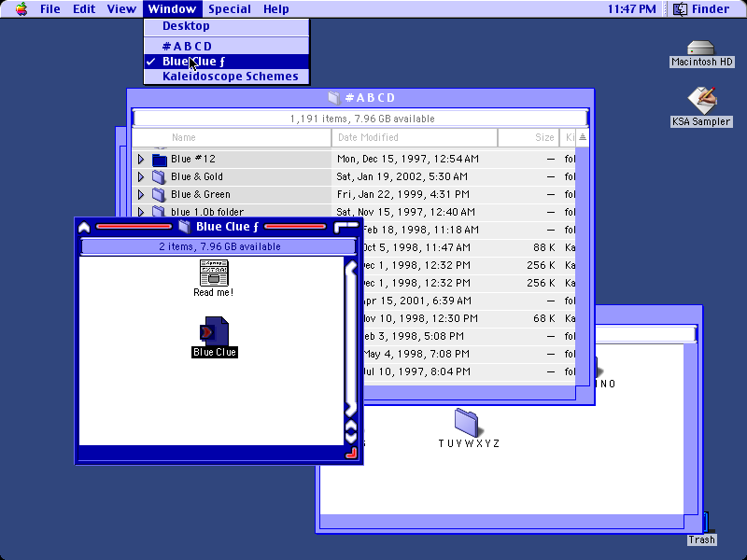Expand the Blue #12 folder triangle

click(141, 159)
